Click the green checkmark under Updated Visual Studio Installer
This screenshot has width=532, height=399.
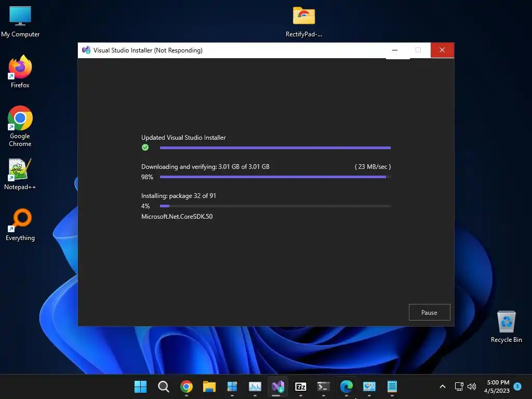pyautogui.click(x=145, y=147)
